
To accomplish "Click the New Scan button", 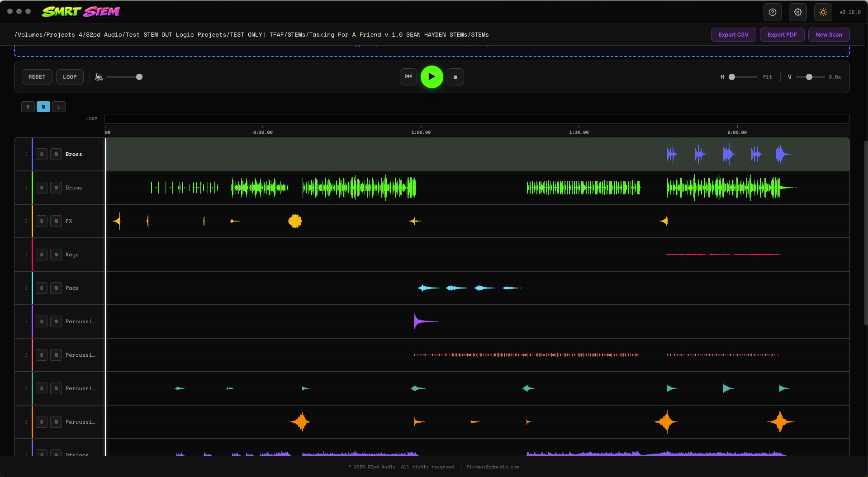I will point(828,34).
